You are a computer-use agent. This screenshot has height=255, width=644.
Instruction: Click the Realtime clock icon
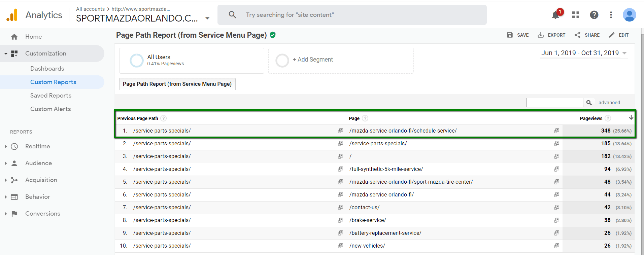pyautogui.click(x=14, y=146)
